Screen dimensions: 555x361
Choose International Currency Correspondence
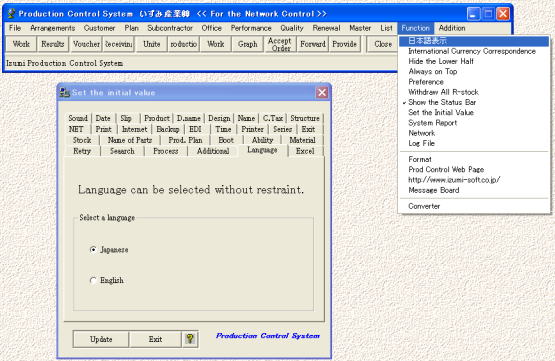[474, 51]
